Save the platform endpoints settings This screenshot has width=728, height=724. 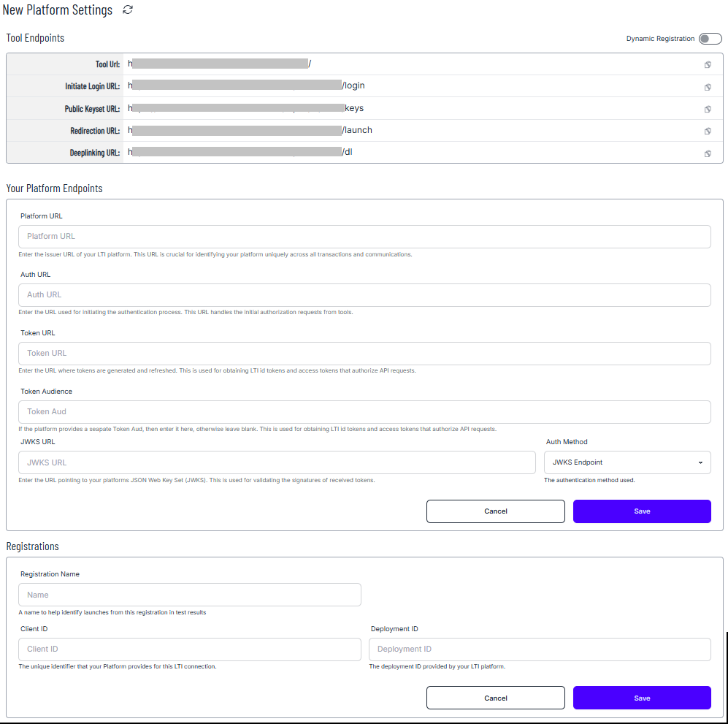click(641, 511)
